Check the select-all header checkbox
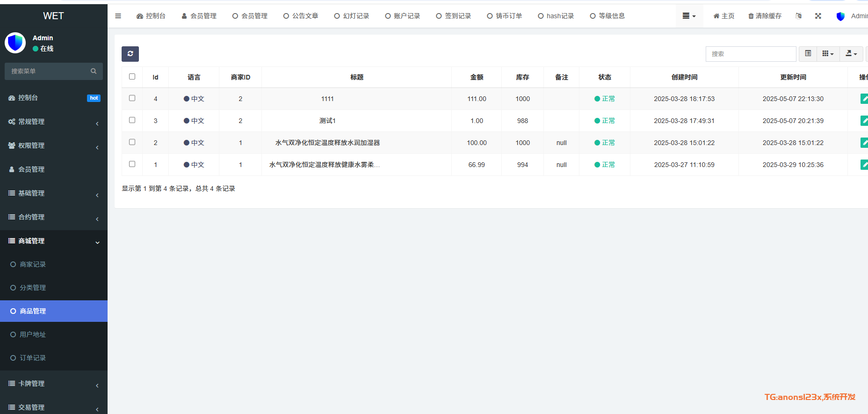The height and width of the screenshot is (414, 868). (132, 77)
